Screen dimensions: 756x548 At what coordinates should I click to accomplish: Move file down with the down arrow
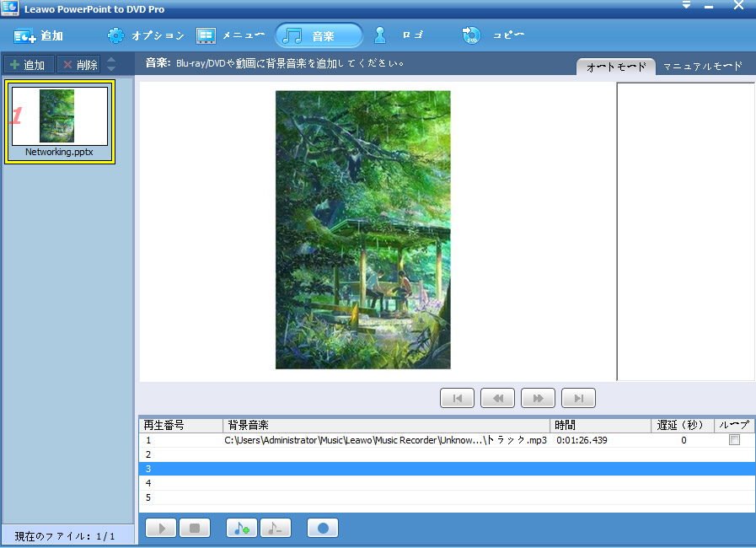pyautogui.click(x=111, y=68)
